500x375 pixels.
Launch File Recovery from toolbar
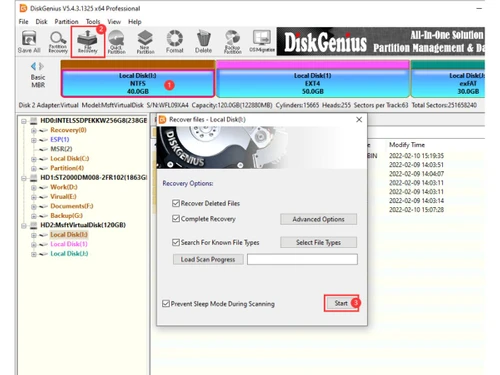pyautogui.click(x=87, y=42)
